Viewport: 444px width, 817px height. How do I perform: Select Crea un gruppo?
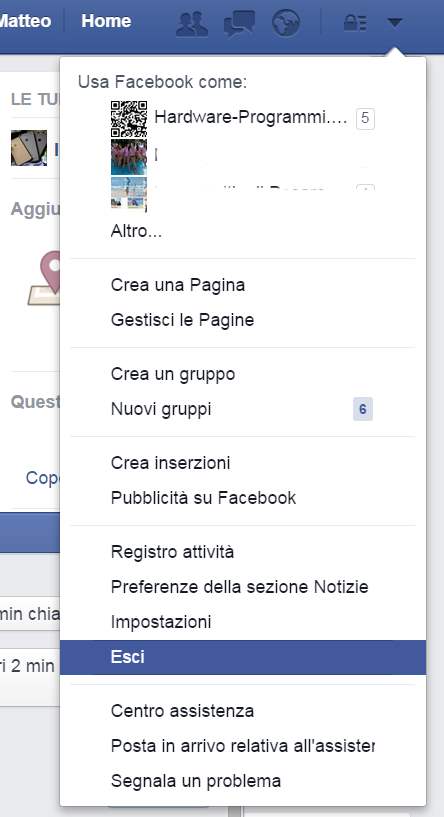click(x=173, y=374)
